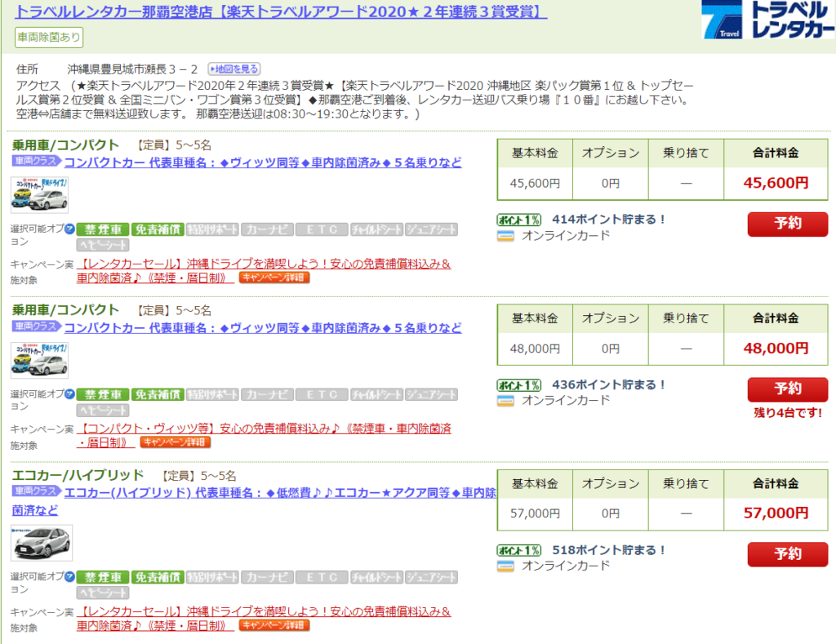Screen dimensions: 836x644
Task: Open the campaign link in the 45,600円 listing
Action: (x=264, y=270)
